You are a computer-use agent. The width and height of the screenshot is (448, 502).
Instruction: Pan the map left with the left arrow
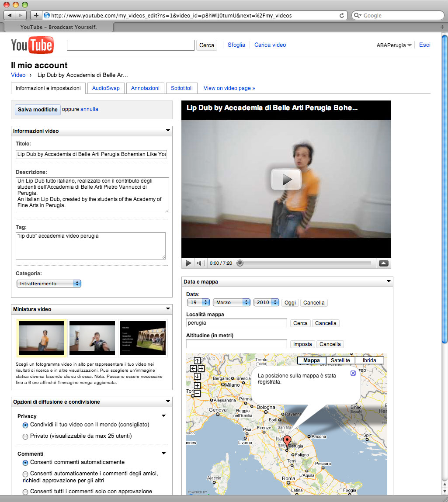click(x=194, y=368)
